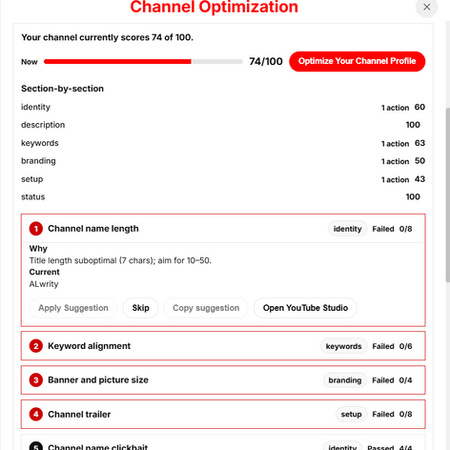Viewport: 450px width, 450px height.
Task: Click Optimize Your Channel Profile button
Action: point(357,61)
